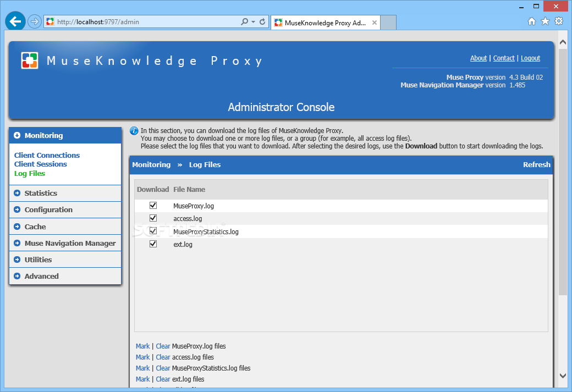The height and width of the screenshot is (392, 572).
Task: Clear all access.log files
Action: (x=163, y=357)
